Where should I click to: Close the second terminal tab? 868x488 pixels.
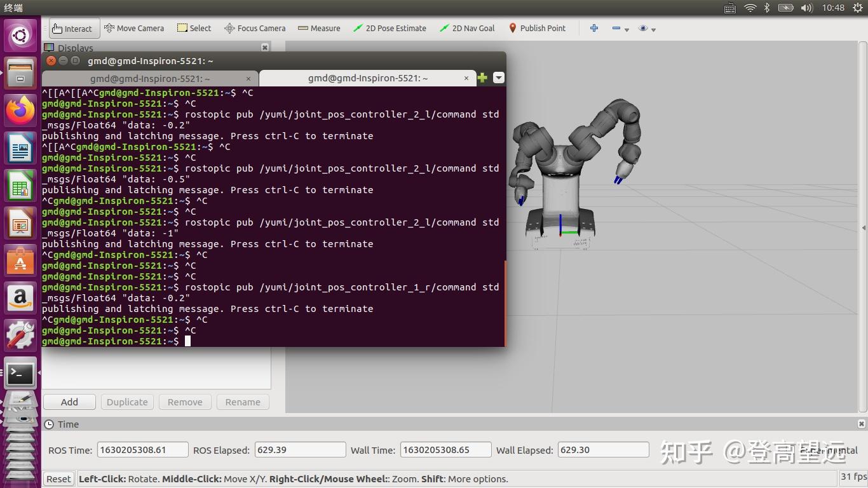pyautogui.click(x=466, y=78)
